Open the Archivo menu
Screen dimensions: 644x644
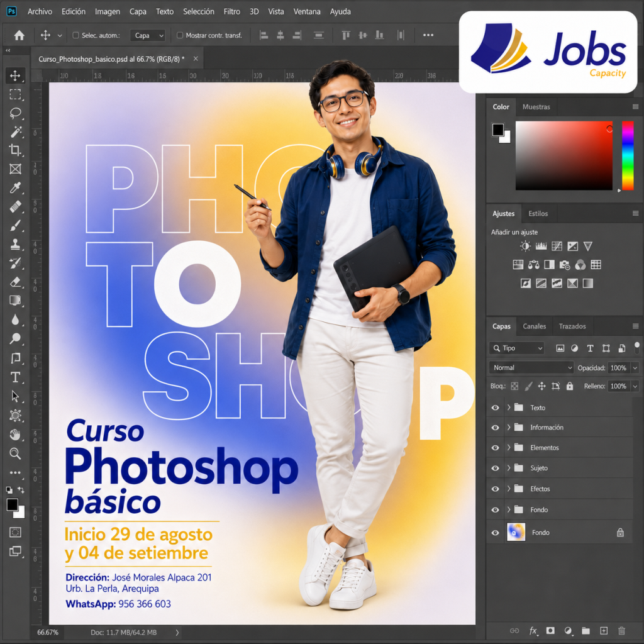[40, 11]
